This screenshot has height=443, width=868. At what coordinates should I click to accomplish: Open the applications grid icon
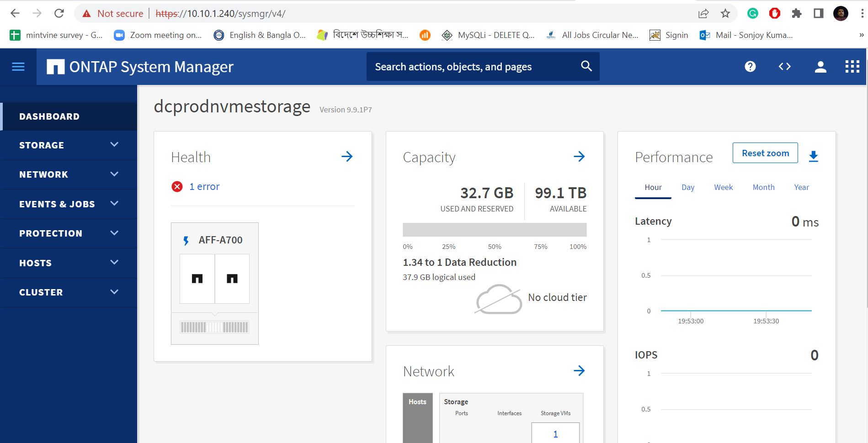[852, 67]
